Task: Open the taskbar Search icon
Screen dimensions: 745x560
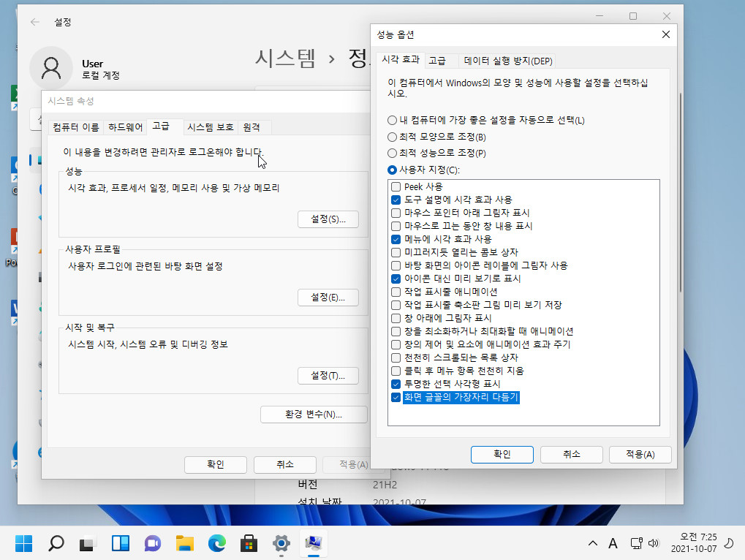Action: point(56,543)
